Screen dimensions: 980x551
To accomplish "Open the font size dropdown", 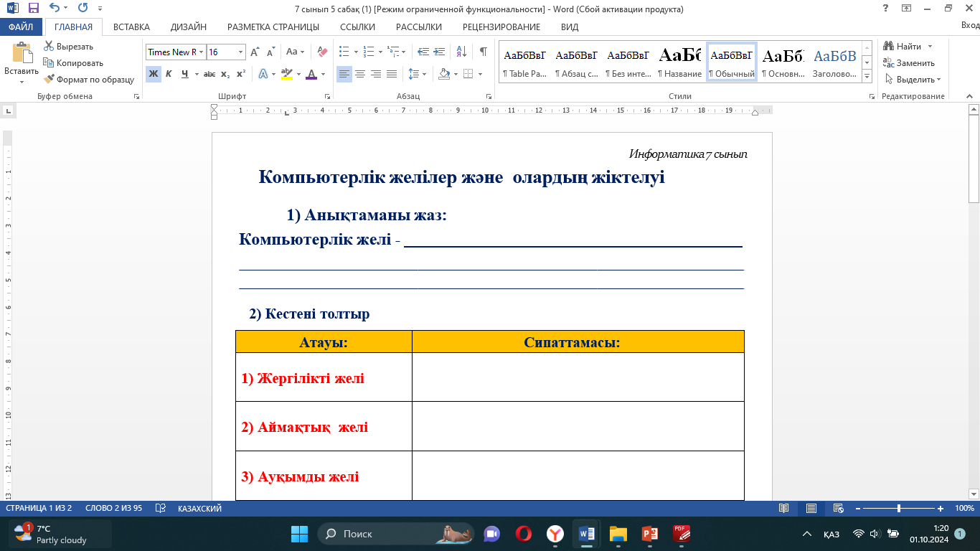I will click(x=240, y=52).
